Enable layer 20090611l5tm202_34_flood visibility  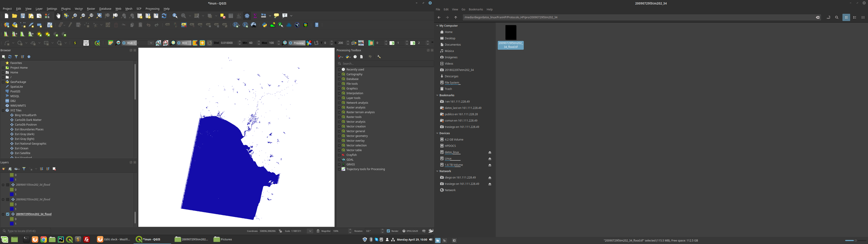(8, 185)
